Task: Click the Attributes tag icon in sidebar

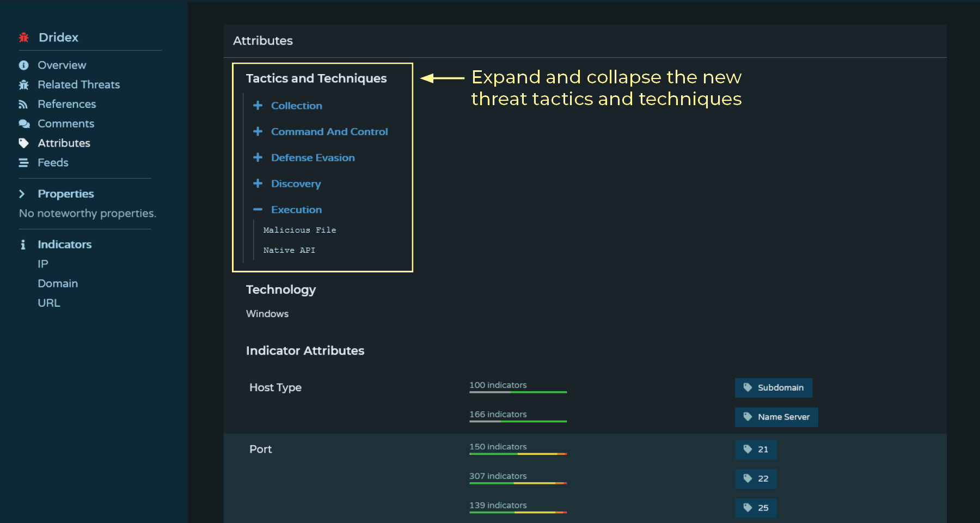Action: (23, 143)
